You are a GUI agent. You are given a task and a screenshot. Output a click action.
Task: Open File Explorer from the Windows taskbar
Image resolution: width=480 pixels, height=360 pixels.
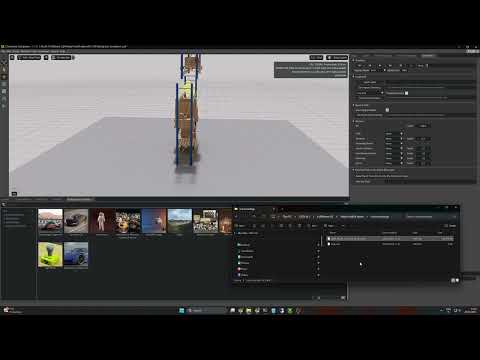[249, 310]
